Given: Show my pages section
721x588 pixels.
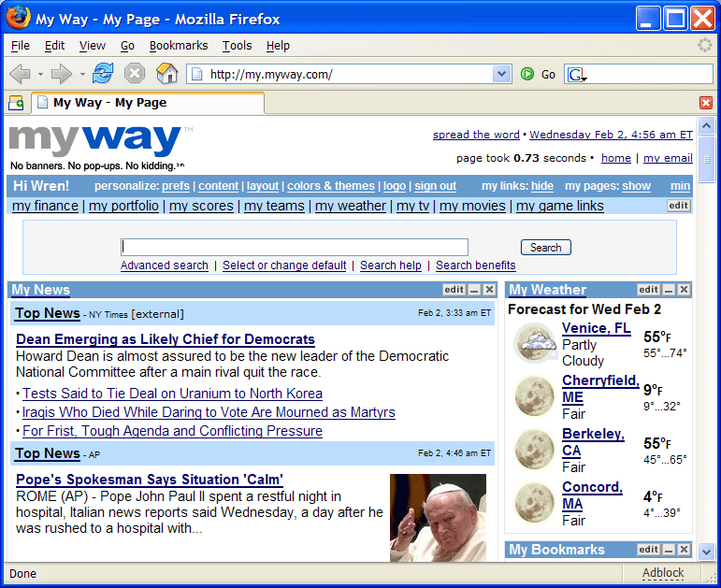Looking at the screenshot, I should coord(637,186).
